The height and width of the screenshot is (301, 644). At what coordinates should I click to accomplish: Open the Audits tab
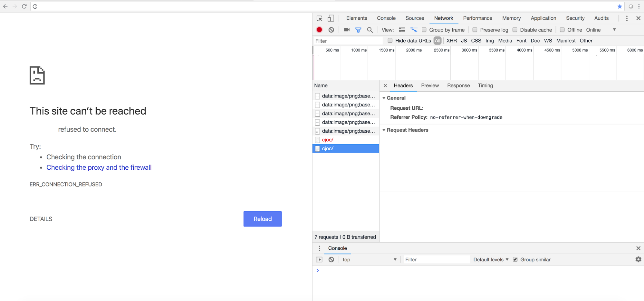click(601, 18)
